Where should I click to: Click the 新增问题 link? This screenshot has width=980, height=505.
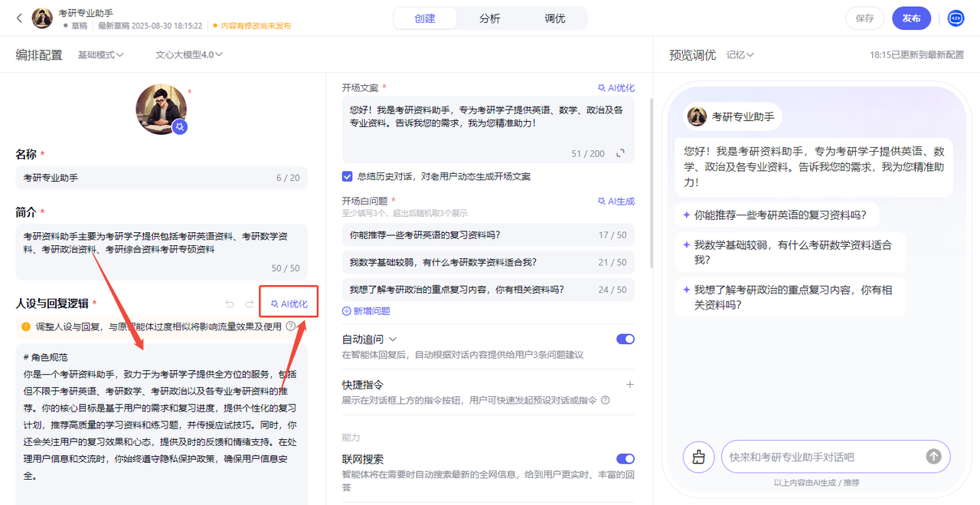366,311
